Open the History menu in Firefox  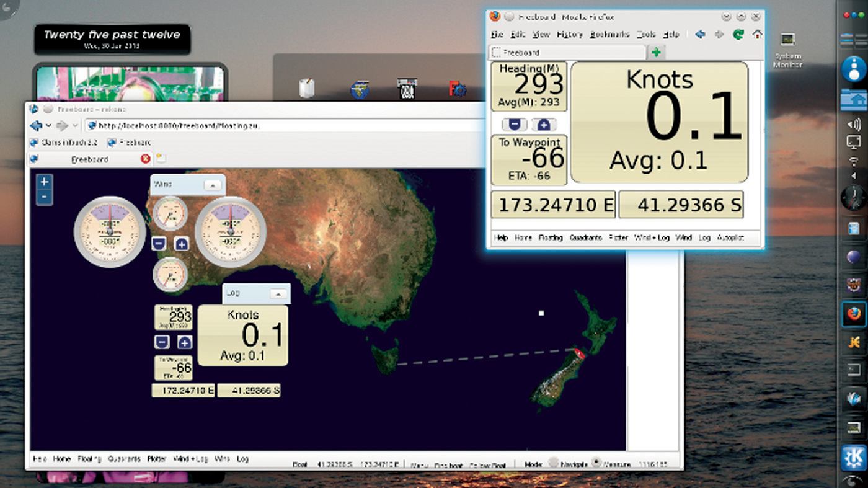click(x=570, y=35)
